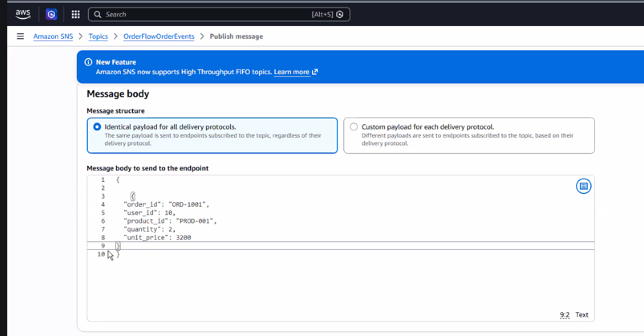Click the search magnifier icon
The height and width of the screenshot is (336, 644).
point(97,14)
